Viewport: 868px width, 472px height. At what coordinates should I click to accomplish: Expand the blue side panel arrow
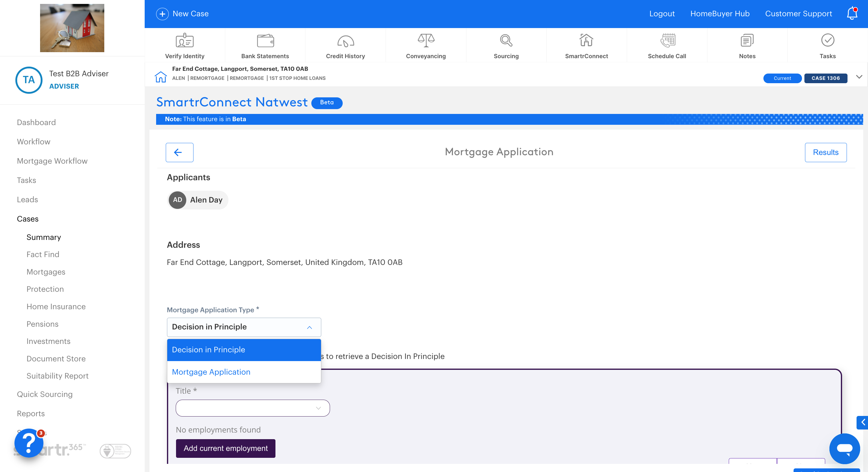click(x=862, y=423)
